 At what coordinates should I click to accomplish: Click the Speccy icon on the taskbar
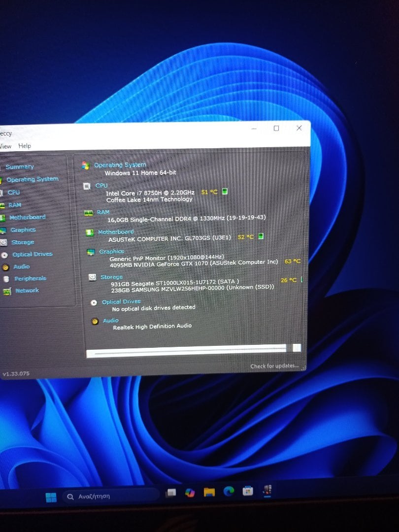pos(267,491)
